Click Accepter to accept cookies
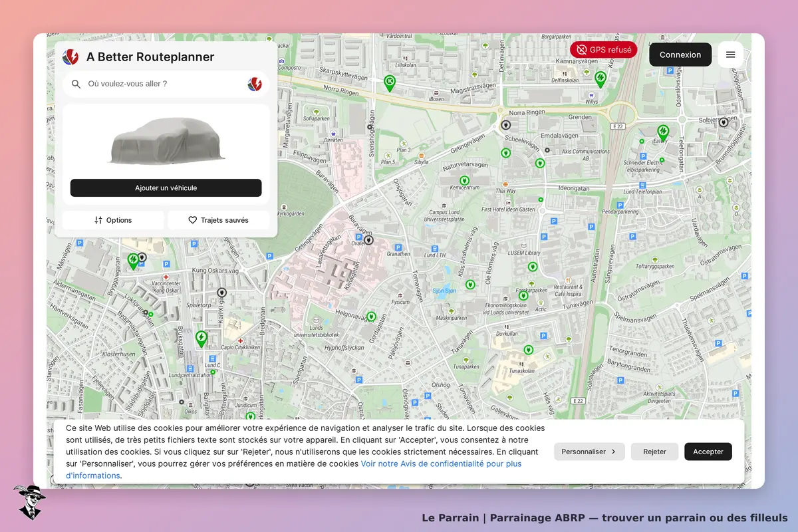Viewport: 798px width, 532px height. [x=708, y=452]
